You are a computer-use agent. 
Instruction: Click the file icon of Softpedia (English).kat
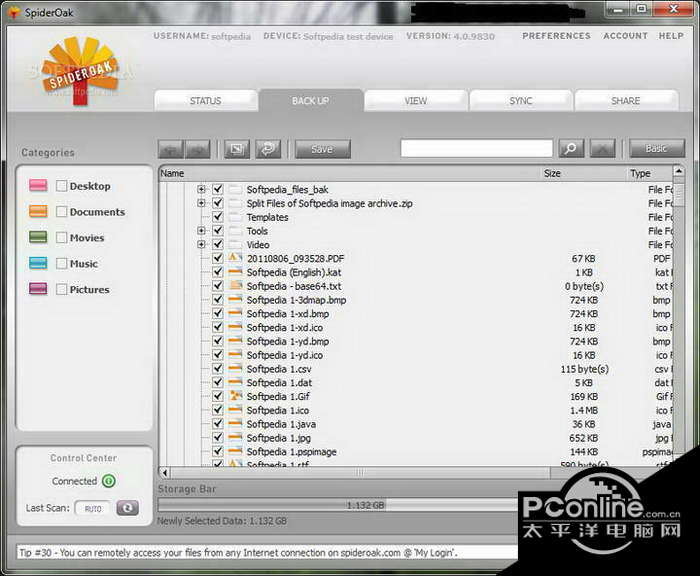point(235,272)
